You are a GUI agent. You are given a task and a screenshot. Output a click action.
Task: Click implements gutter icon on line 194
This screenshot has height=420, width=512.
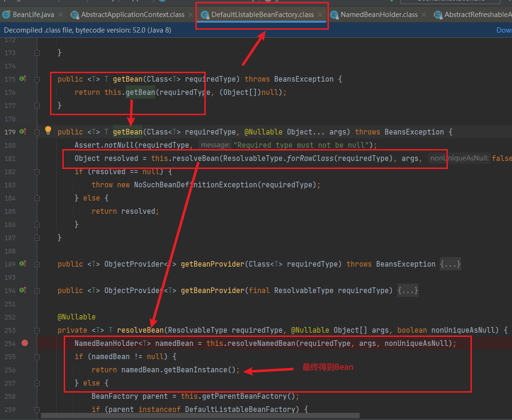tap(22, 291)
